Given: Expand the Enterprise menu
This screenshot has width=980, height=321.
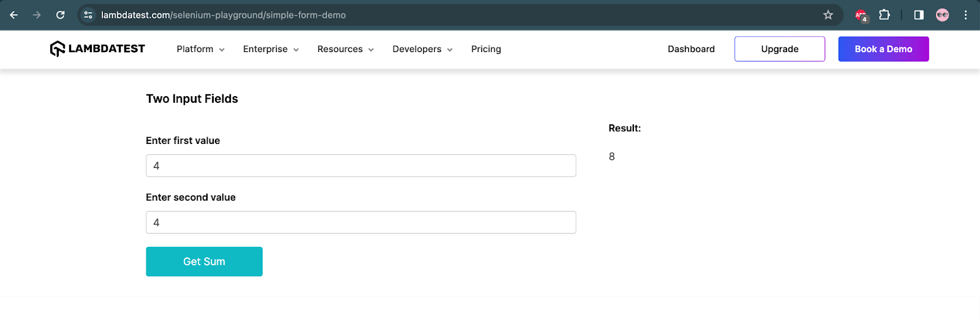Looking at the screenshot, I should tap(271, 49).
